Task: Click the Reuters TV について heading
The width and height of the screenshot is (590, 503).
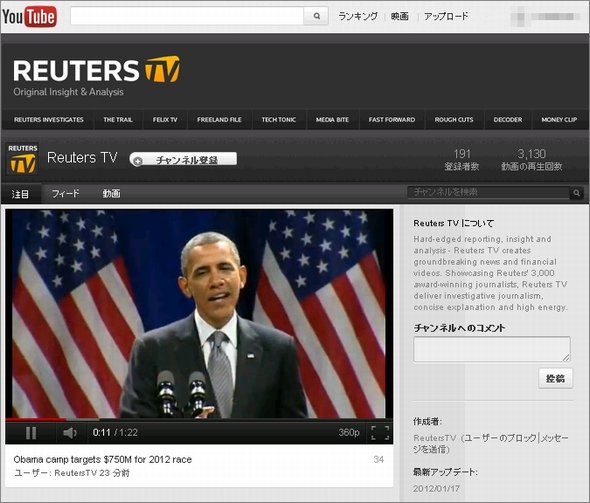Action: [x=453, y=223]
